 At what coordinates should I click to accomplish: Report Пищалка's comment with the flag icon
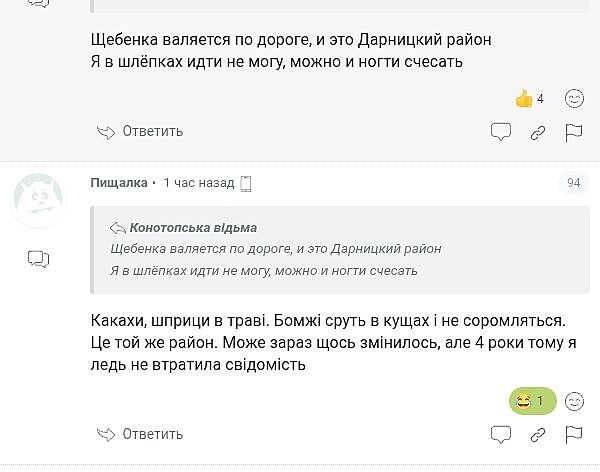tap(574, 435)
